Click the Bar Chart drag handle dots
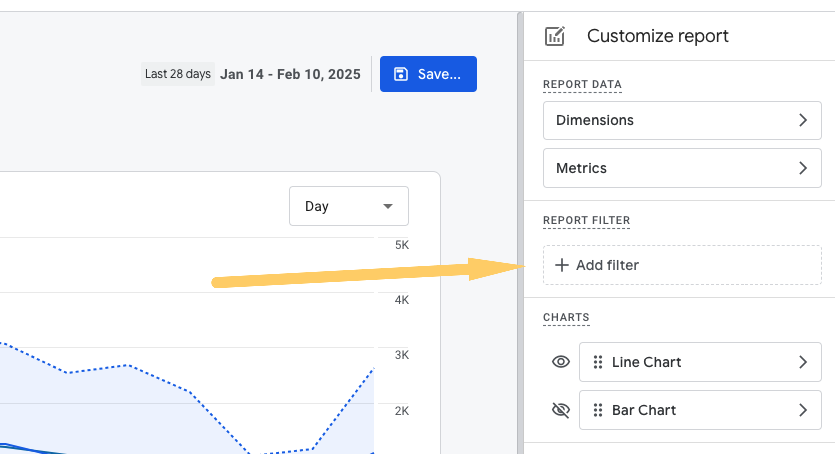This screenshot has height=454, width=835. click(x=597, y=410)
